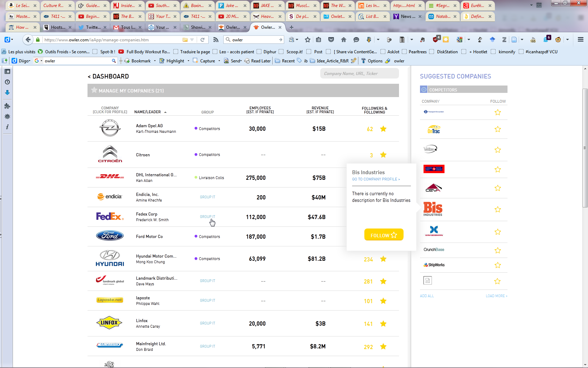This screenshot has width=588, height=368.
Task: Unfollow Adam Opel AG via its star
Action: tap(383, 129)
